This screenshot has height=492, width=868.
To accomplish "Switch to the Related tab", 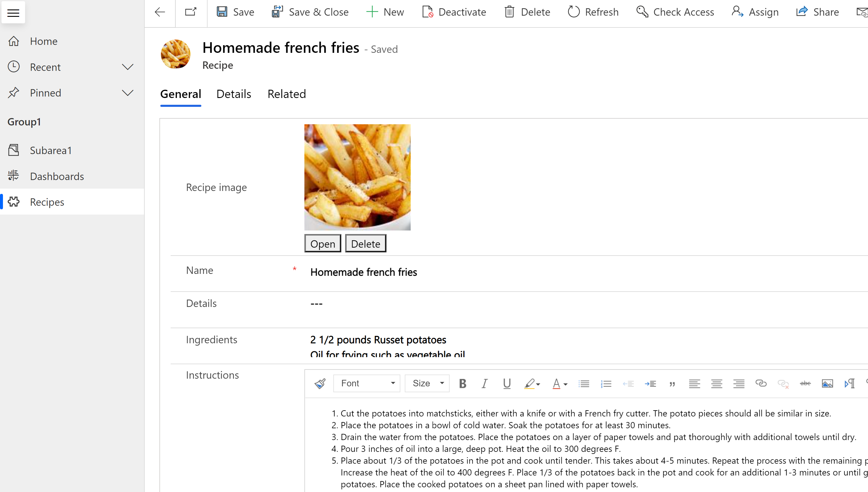I will point(287,94).
